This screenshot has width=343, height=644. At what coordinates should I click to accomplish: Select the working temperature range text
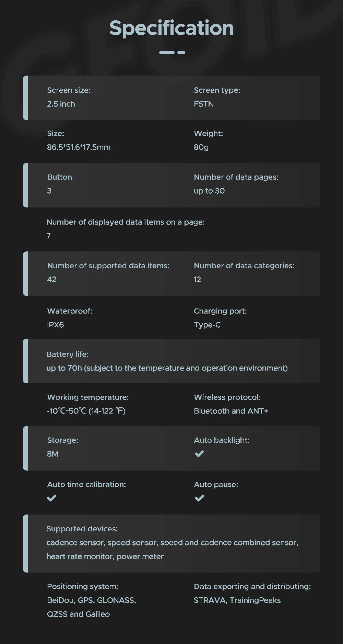coord(86,411)
